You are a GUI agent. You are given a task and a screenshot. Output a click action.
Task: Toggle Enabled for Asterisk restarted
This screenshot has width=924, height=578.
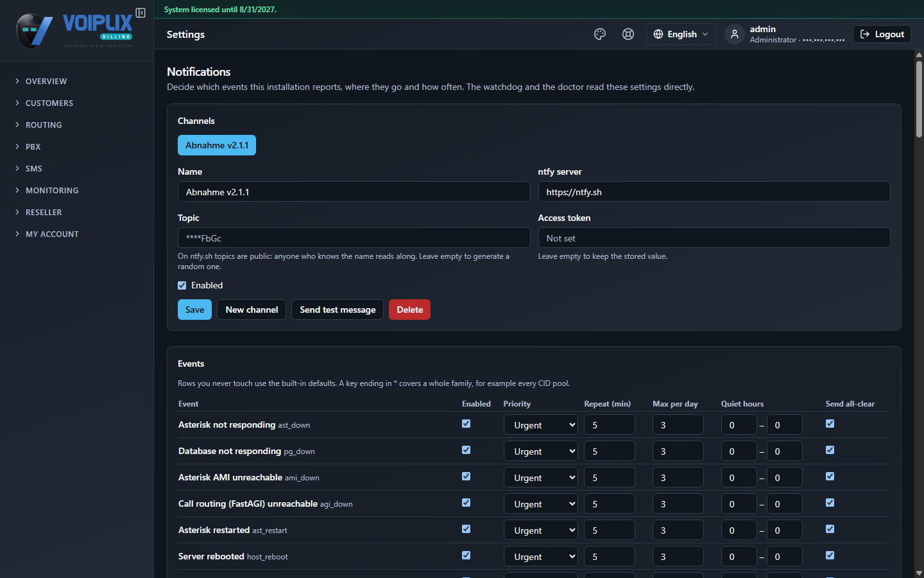(466, 529)
